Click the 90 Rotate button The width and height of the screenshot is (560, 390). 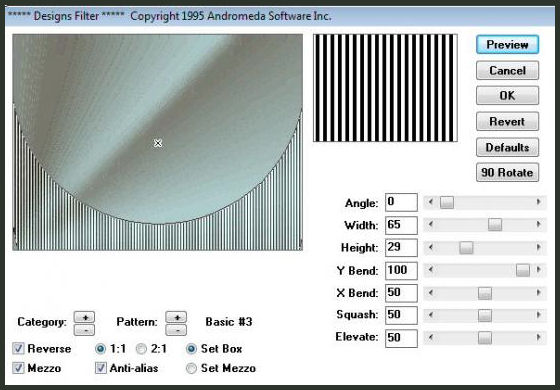click(507, 172)
